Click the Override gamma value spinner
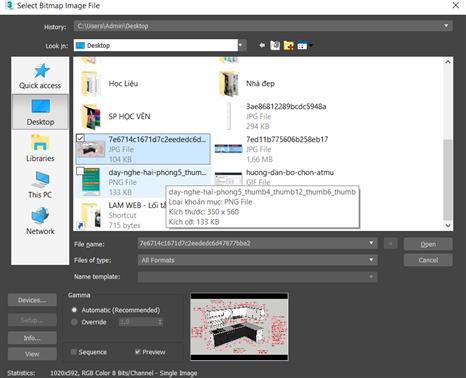The width and height of the screenshot is (466, 378). (x=160, y=322)
